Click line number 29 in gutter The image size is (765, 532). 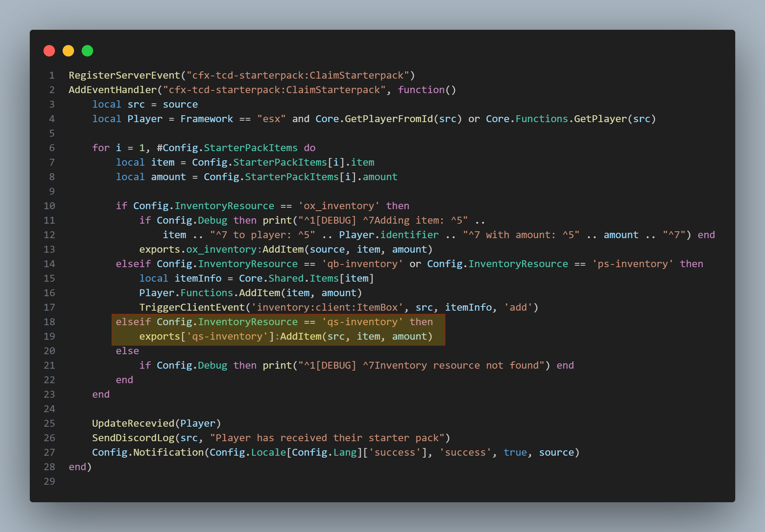pos(49,481)
